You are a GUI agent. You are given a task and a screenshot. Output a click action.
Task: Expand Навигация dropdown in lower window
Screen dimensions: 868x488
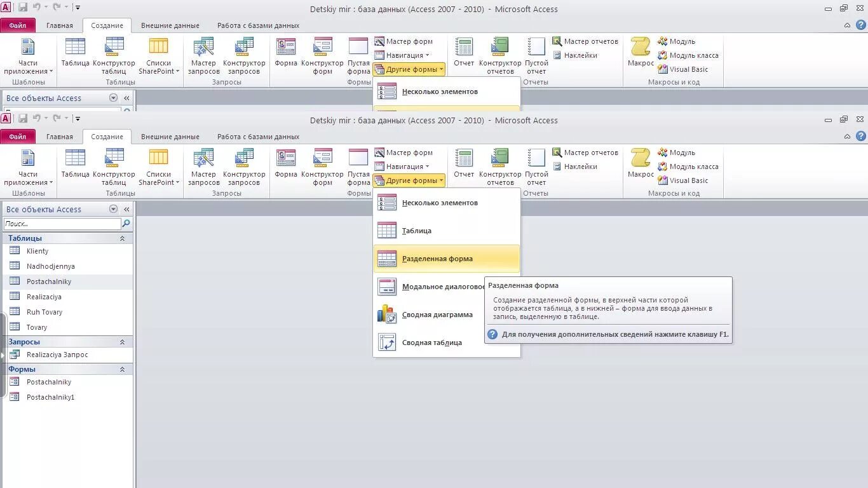402,166
